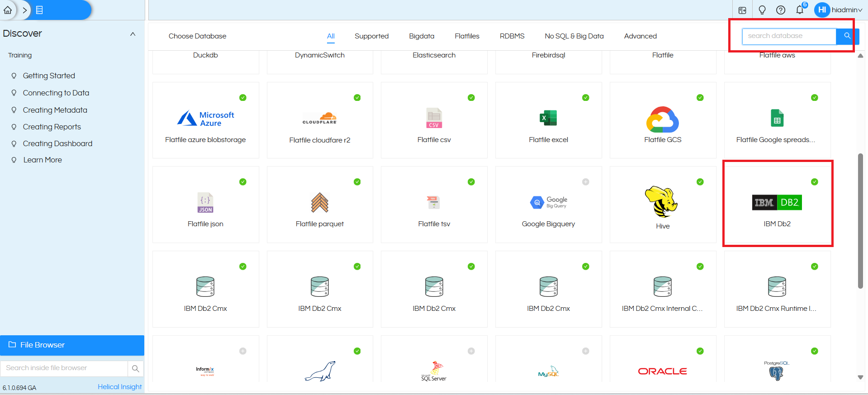868x395 pixels.
Task: Switch to the Bigdata tab
Action: click(x=422, y=36)
